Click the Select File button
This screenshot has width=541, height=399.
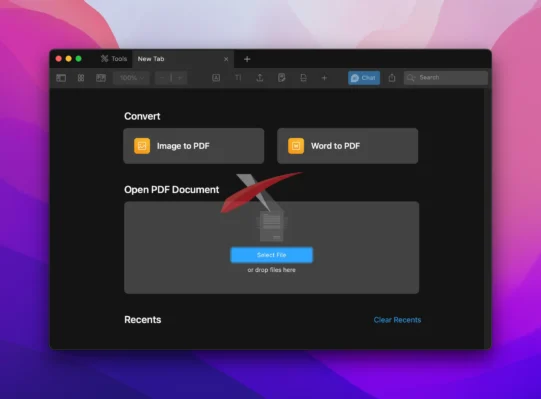pyautogui.click(x=272, y=255)
